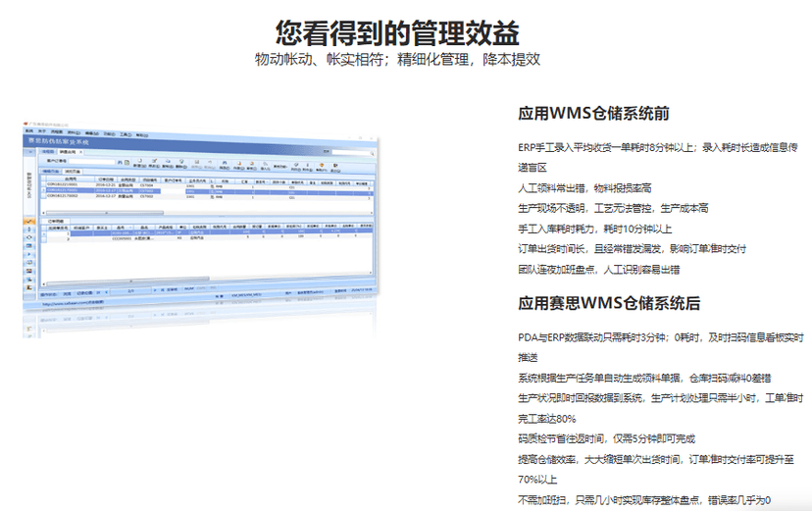
Task: Click the line 团队连夜加班盘点,人工识别容易出错
Action: pos(598,269)
